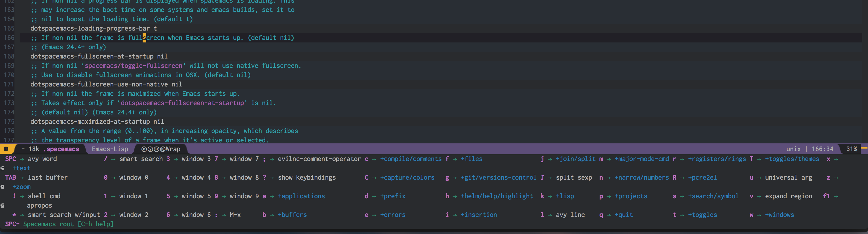The image size is (868, 234).
Task: Click 'dotspacemacs-fullscreen-at-startup nil' on line 168
Action: [99, 56]
